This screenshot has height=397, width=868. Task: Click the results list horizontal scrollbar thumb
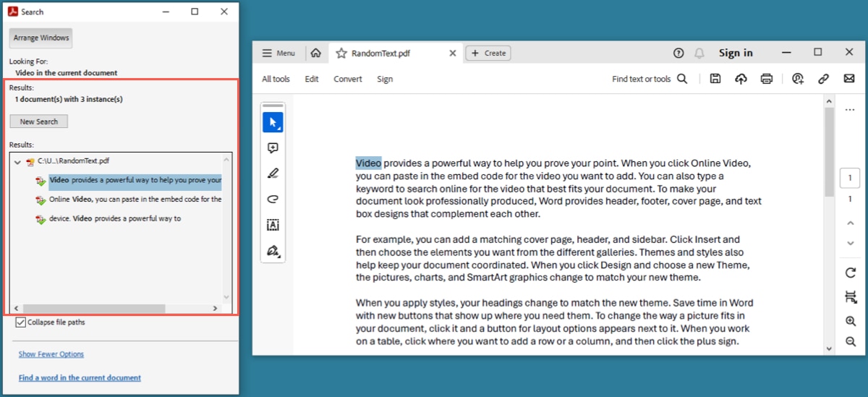tap(94, 308)
